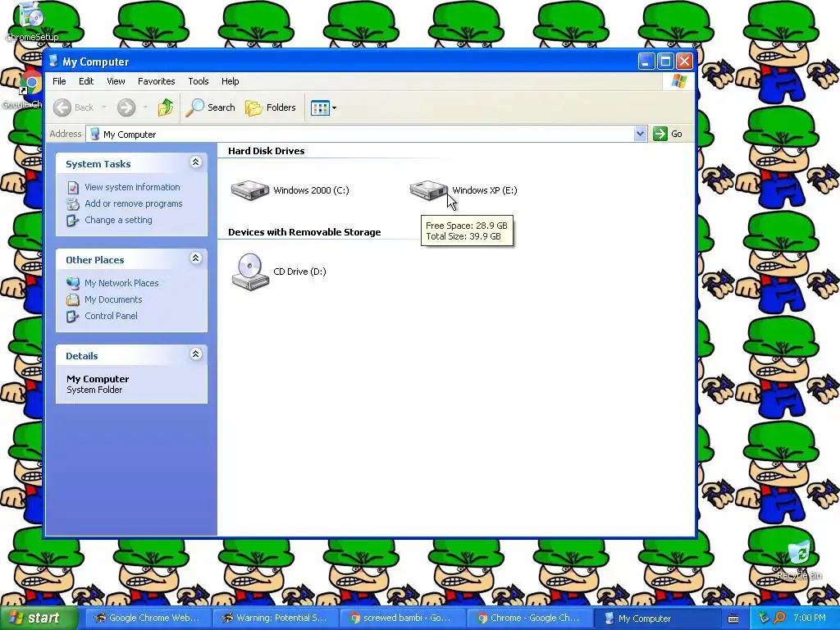The image size is (840, 630).
Task: Switch to screwed bambi taskbar item
Action: pyautogui.click(x=401, y=618)
